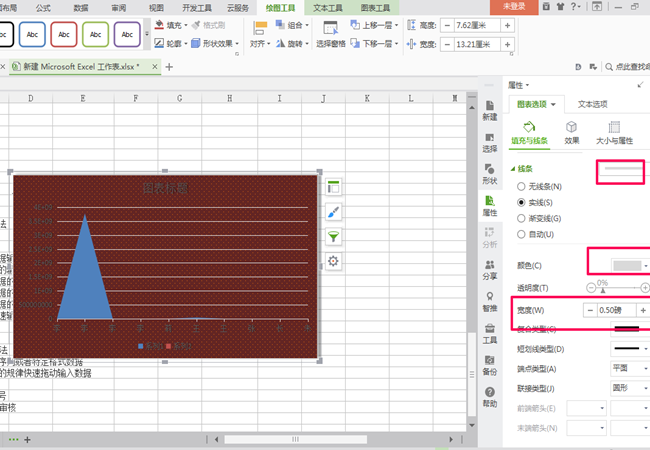Open the 选择窗格 selection pane
This screenshot has width=650, height=450.
pyautogui.click(x=331, y=34)
